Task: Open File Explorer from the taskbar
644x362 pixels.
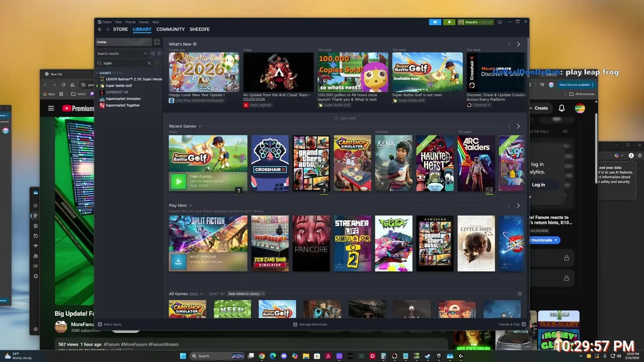Action: click(306, 356)
